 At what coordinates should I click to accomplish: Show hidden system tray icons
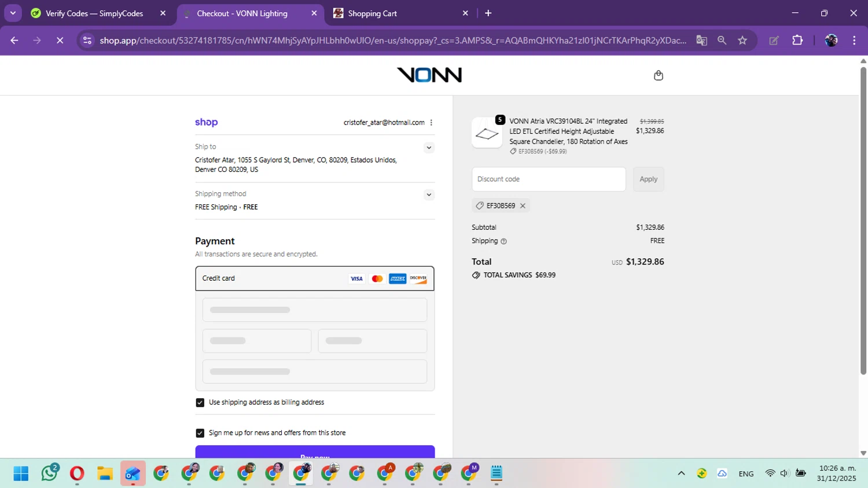pos(681,474)
